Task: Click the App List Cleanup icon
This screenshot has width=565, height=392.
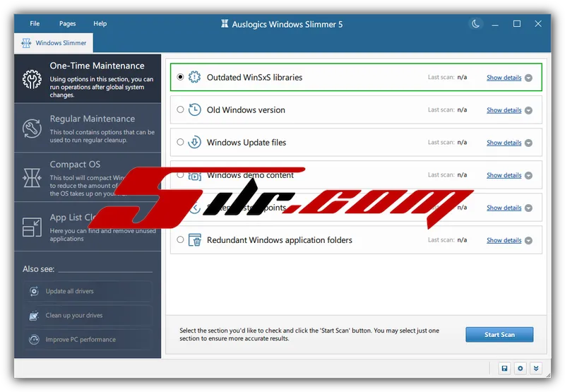Action: point(32,227)
